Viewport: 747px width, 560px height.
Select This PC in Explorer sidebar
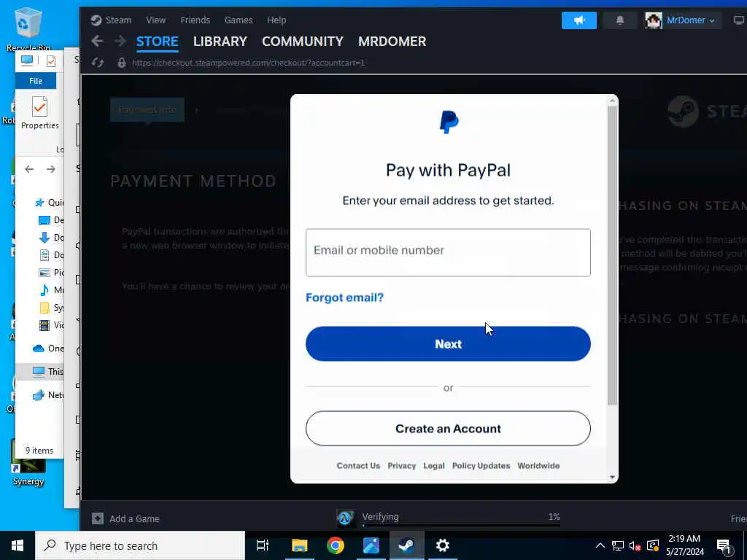point(47,371)
